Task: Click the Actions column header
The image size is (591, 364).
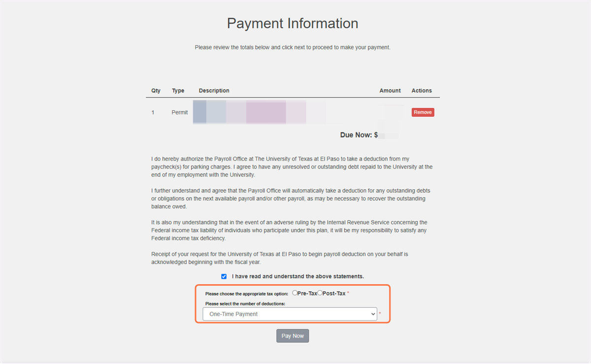Action: click(x=422, y=91)
